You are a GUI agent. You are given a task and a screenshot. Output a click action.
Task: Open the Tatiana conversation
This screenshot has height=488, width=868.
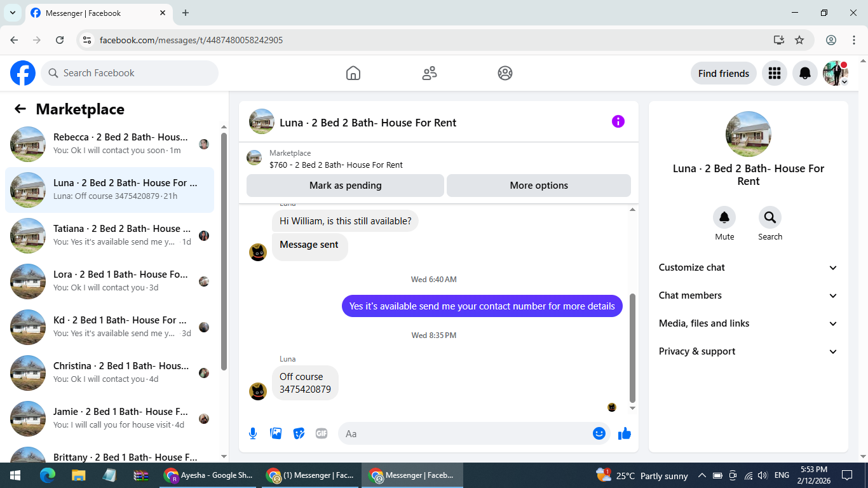tap(109, 236)
